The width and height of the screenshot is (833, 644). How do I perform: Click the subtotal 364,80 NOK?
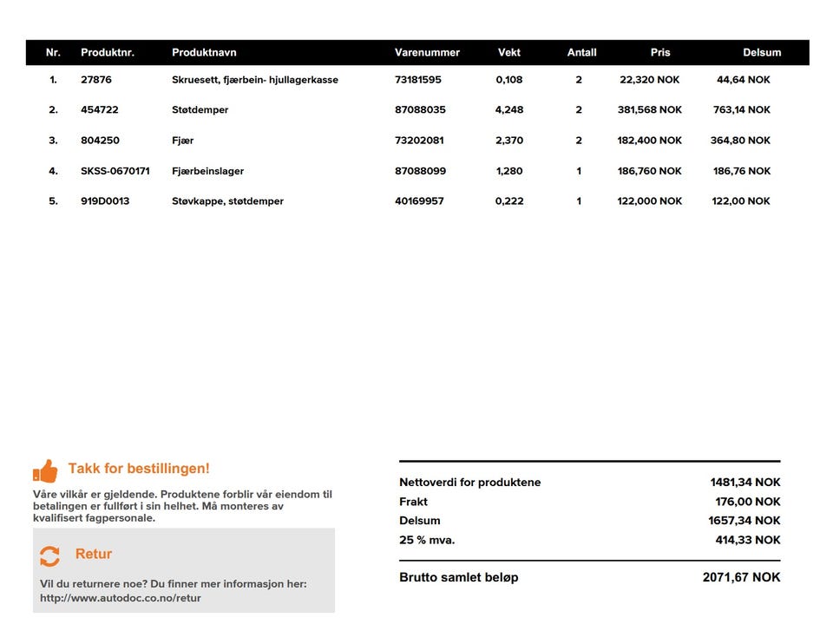pos(740,141)
